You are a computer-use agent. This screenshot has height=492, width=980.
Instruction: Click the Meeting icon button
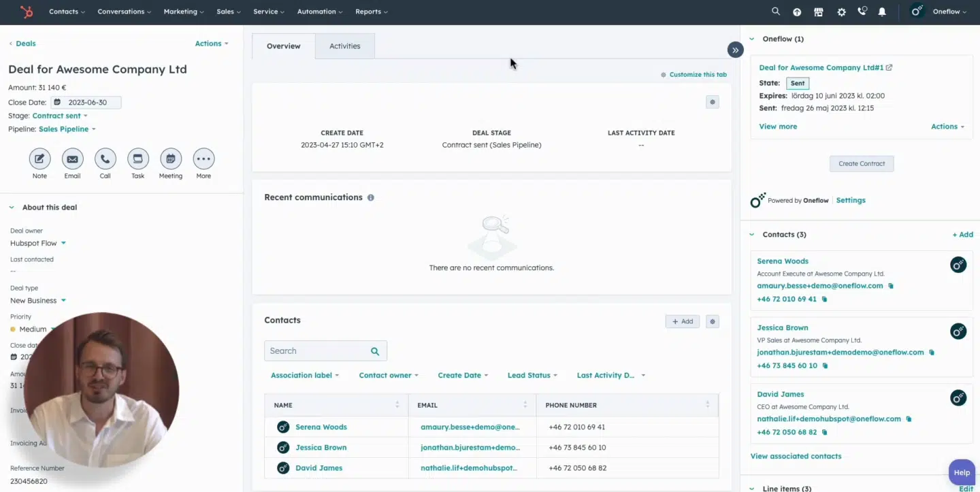tap(171, 159)
